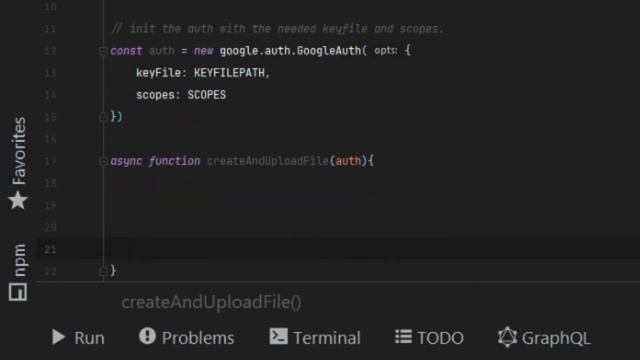Place the cursor on empty line 21
The image size is (640, 360).
(339, 249)
